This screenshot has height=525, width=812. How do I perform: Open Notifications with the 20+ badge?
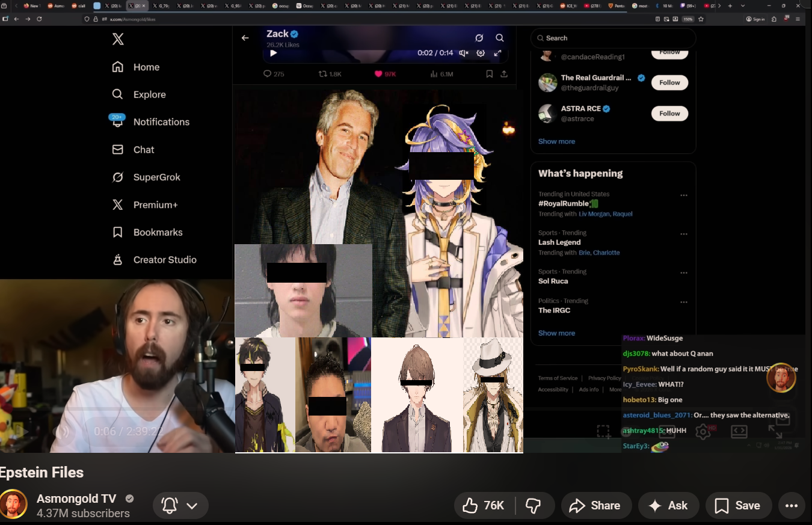coord(150,121)
